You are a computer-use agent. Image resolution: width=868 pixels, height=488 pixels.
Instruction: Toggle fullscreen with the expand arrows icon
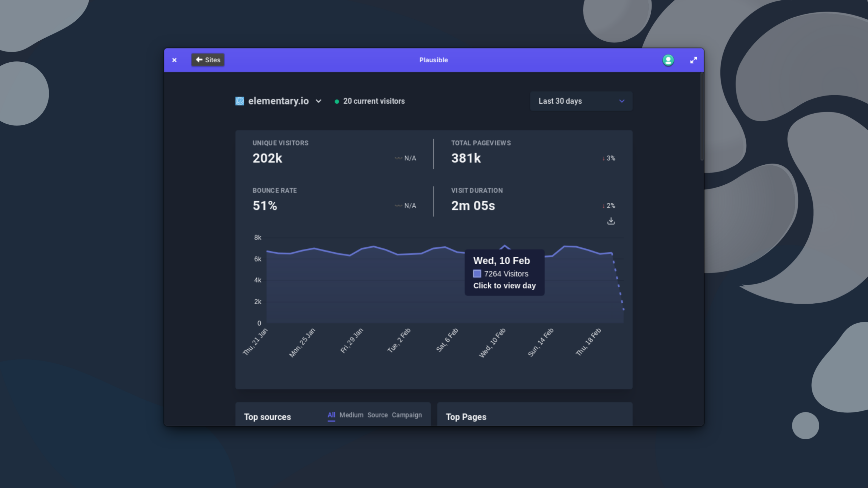693,60
